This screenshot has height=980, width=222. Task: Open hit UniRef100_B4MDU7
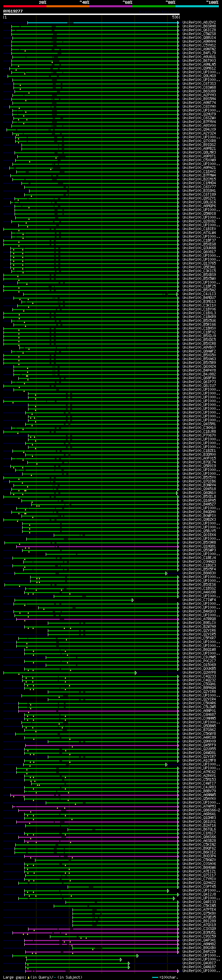tap(199, 298)
